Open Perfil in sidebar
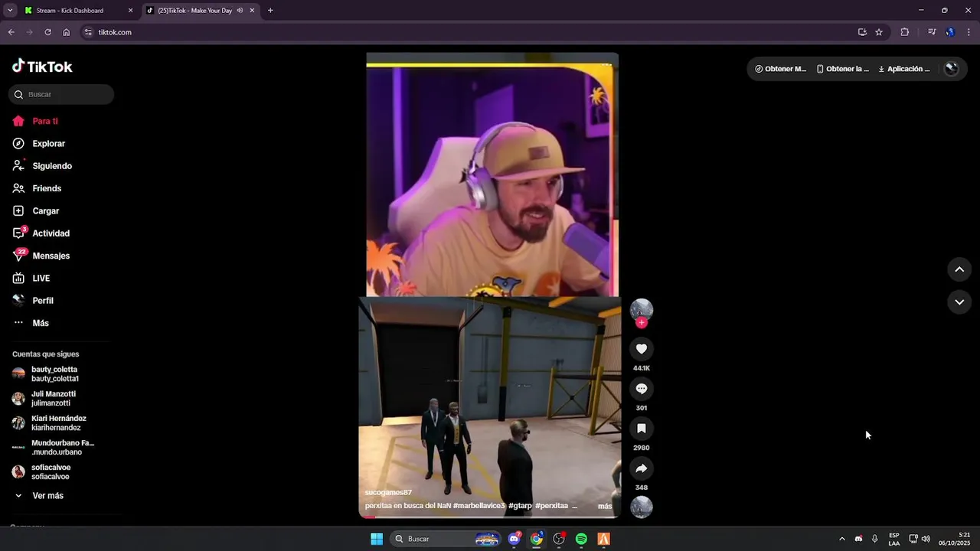 pyautogui.click(x=33, y=301)
